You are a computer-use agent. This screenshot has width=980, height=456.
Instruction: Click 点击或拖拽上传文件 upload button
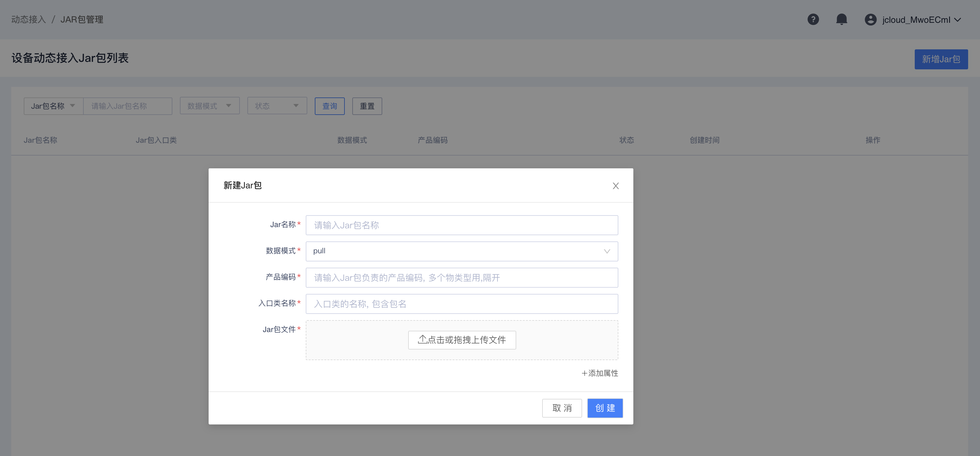462,340
